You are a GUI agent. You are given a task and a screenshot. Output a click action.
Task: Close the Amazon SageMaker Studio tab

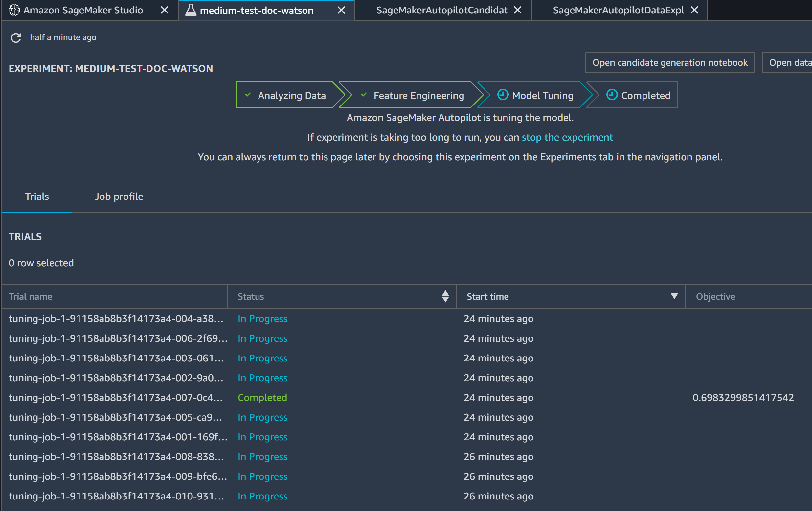[165, 10]
